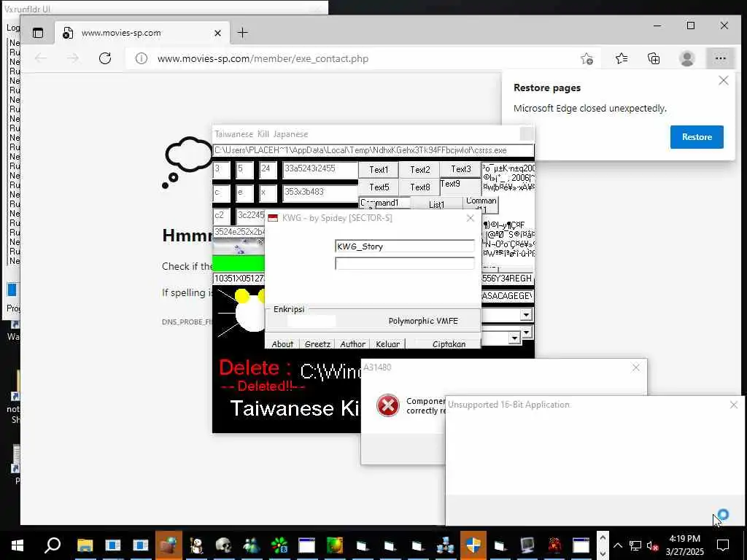
Task: Click the green flower ICQ icon in taskbar
Action: tap(279, 545)
